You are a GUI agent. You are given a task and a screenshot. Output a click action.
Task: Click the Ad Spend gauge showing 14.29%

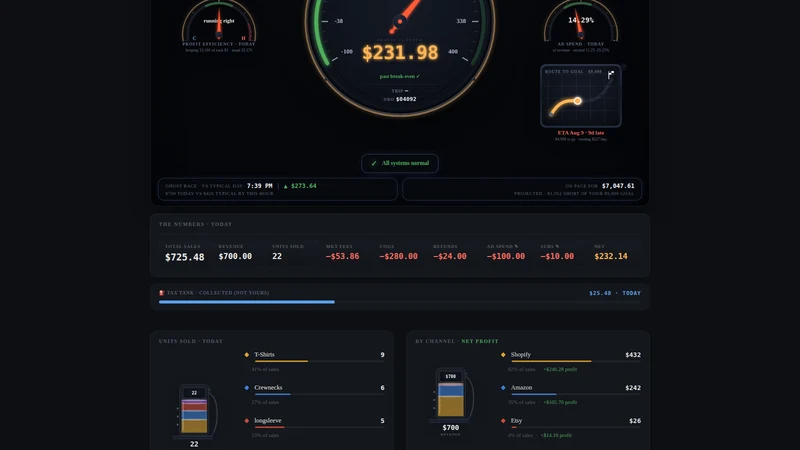[581, 21]
